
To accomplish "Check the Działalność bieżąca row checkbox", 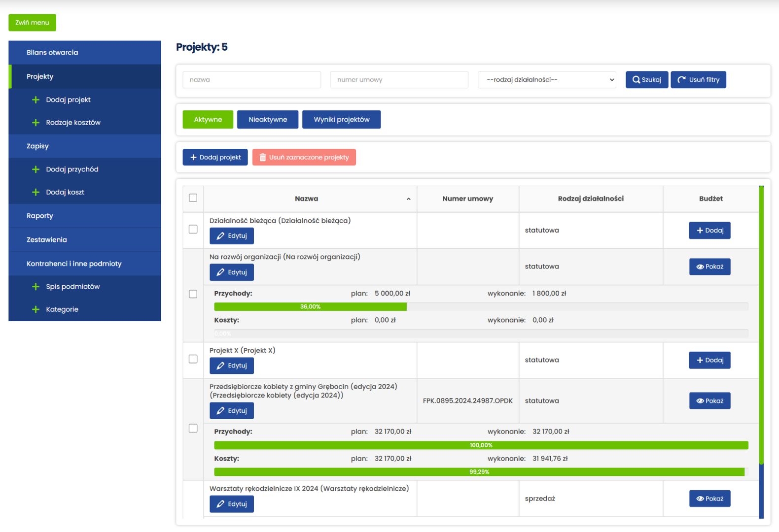I will [x=193, y=230].
